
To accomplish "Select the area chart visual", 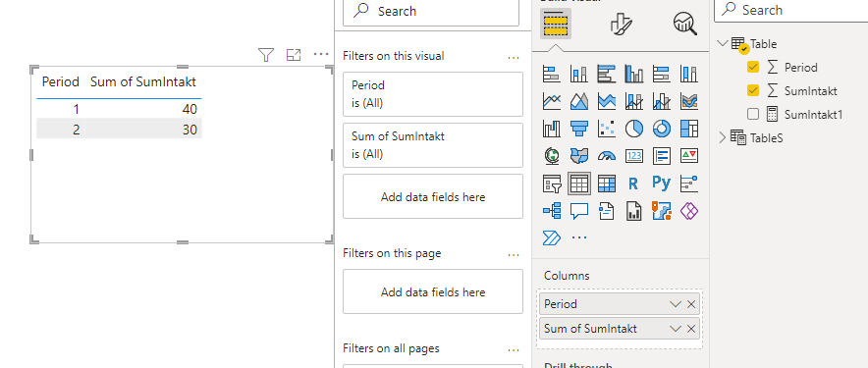I will pyautogui.click(x=579, y=101).
